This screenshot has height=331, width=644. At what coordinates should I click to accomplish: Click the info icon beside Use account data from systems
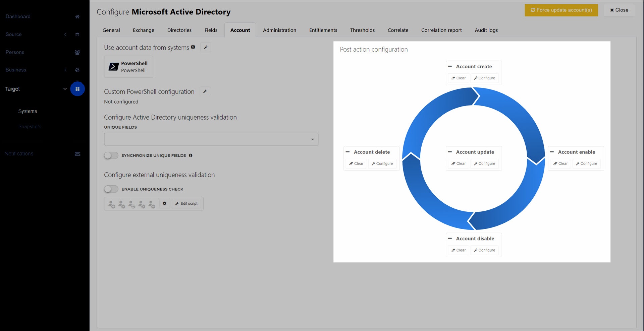coord(193,47)
